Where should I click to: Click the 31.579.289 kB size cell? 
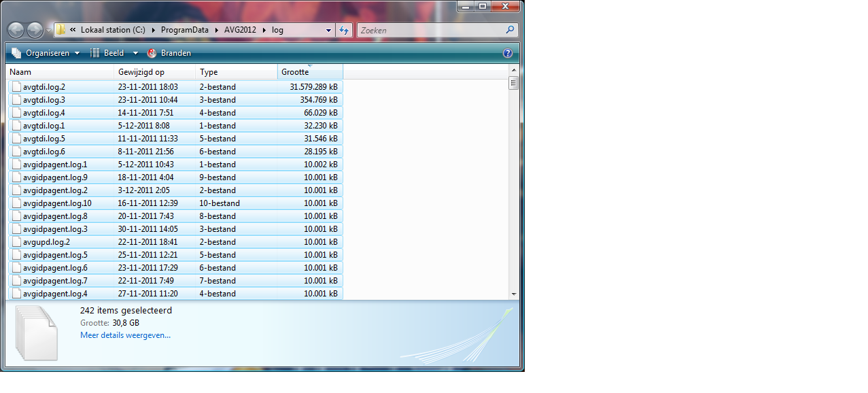313,87
